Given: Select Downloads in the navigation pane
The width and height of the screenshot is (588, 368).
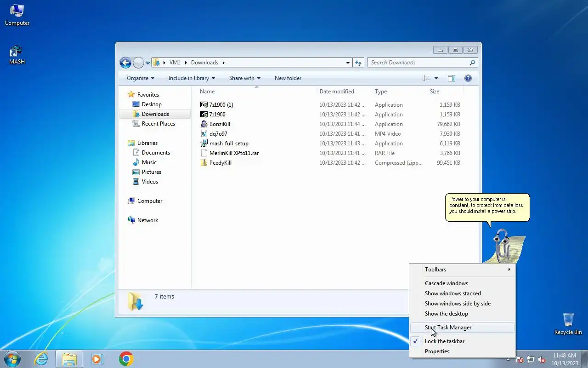Looking at the screenshot, I should coord(155,114).
